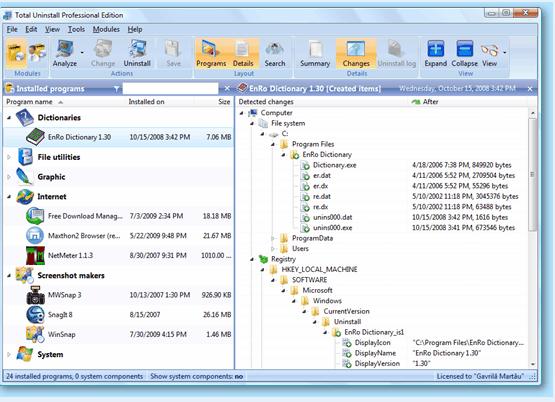Viewport: 555px width, 402px height.
Task: Click the grayed Change toolbar icon
Action: [103, 53]
